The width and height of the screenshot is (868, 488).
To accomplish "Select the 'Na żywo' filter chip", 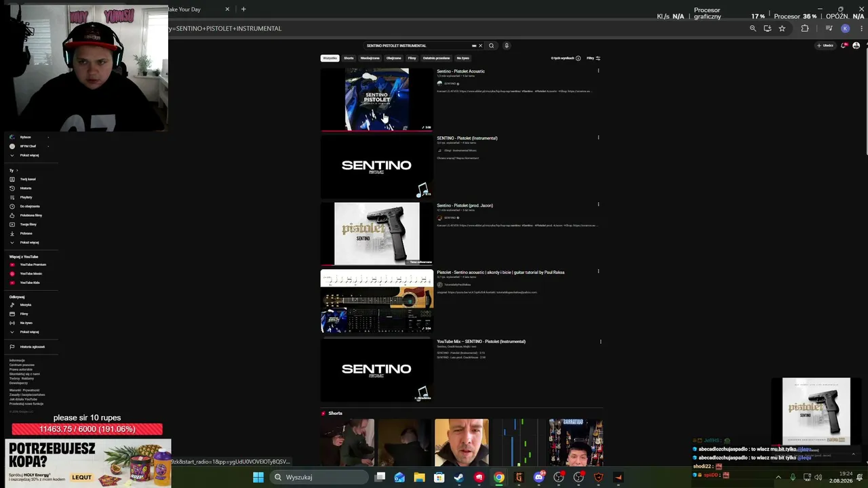I will (463, 58).
